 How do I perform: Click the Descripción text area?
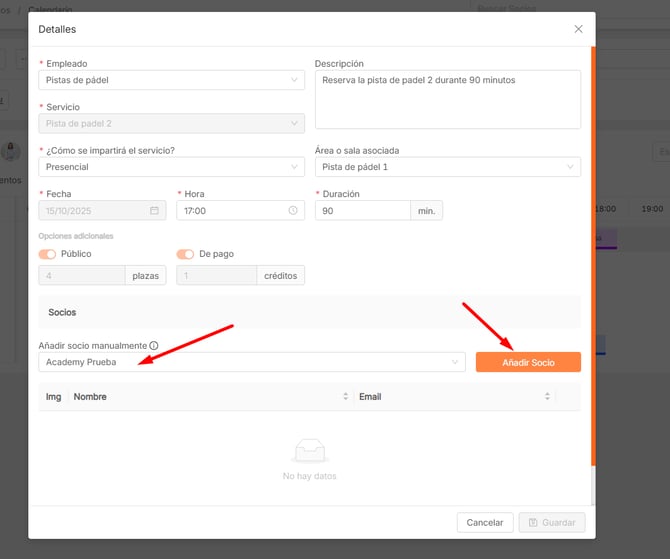pos(447,99)
